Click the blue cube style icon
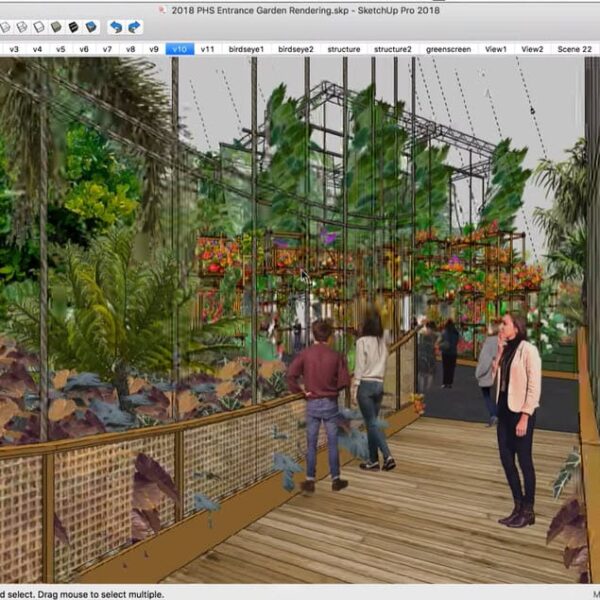Viewport: 600px width, 600px height. point(91,26)
